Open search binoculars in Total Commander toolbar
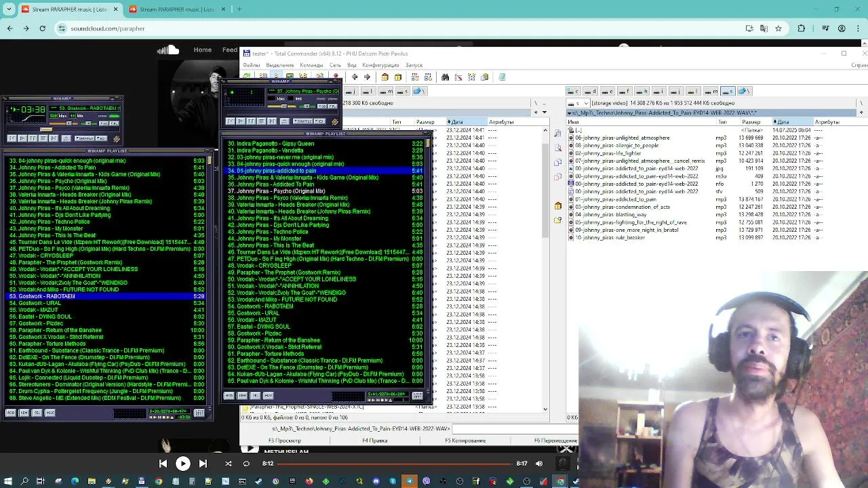 (445, 77)
